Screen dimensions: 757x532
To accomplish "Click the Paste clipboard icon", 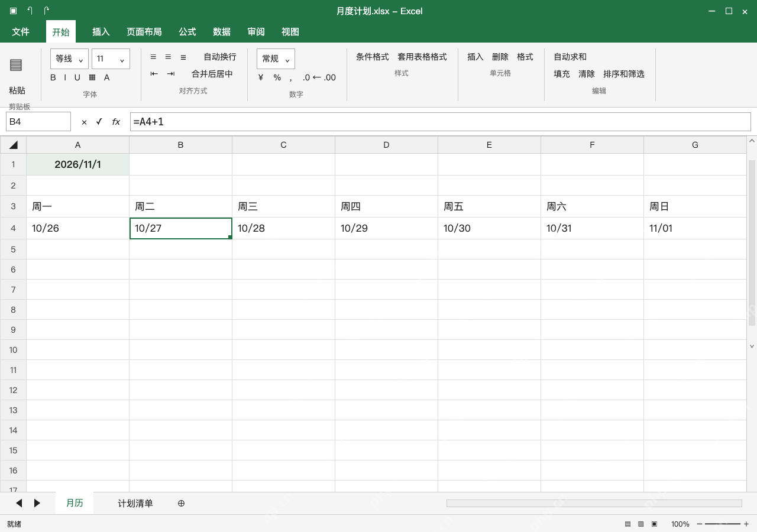I will click(x=16, y=65).
